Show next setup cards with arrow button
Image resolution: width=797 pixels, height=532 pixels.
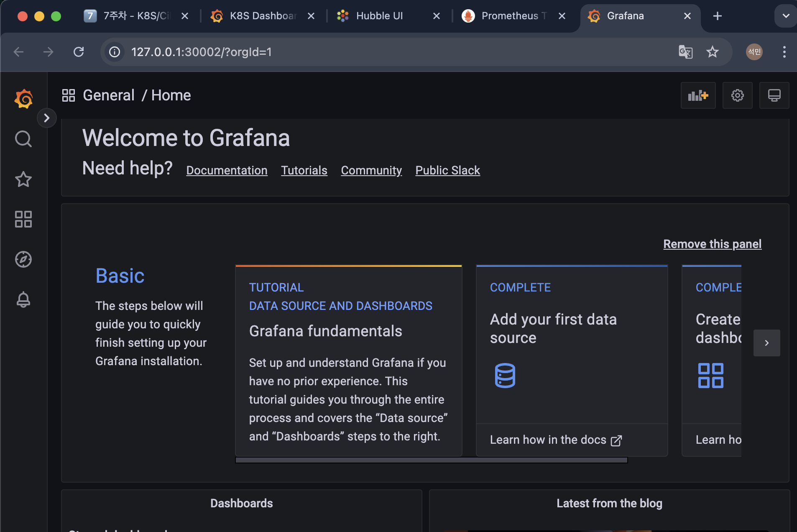[767, 343]
